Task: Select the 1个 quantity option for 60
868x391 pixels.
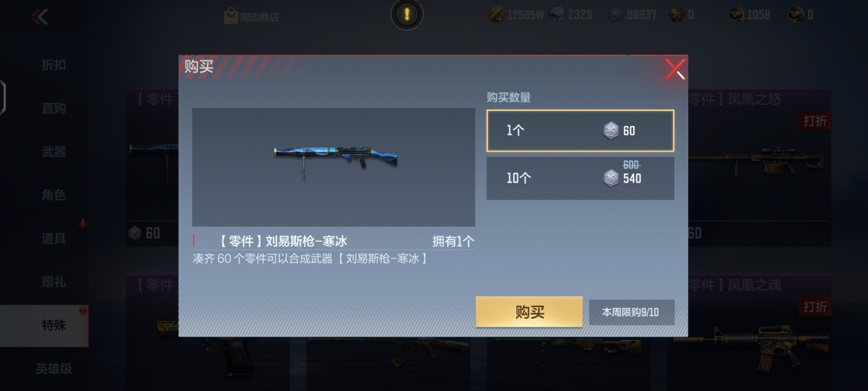Action: click(x=580, y=131)
